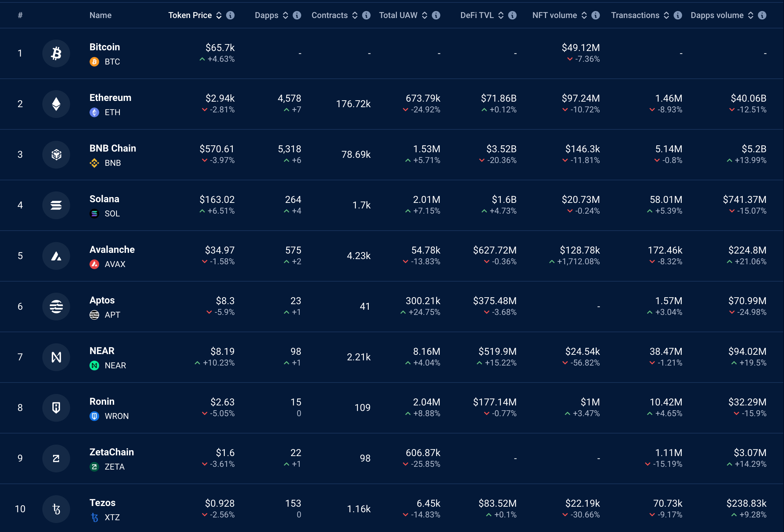Click the small red AVAX token icon

coord(94,264)
